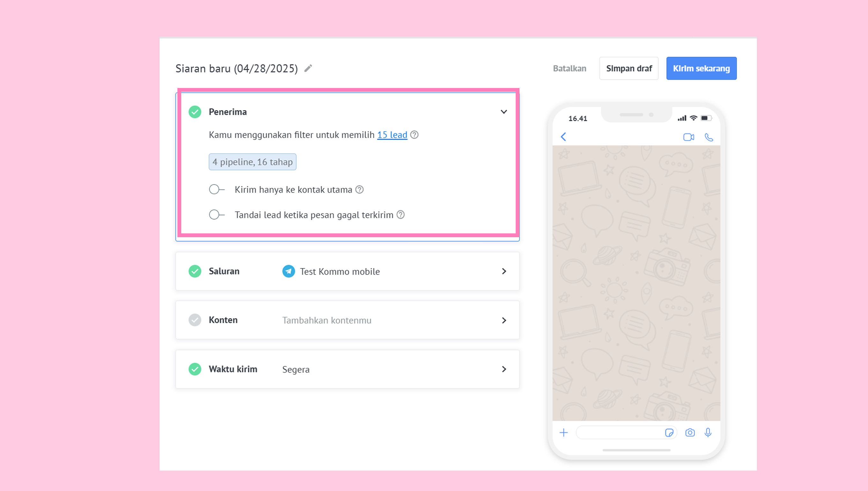This screenshot has height=491, width=868.
Task: Save the broadcast with Simpan draf
Action: click(629, 69)
